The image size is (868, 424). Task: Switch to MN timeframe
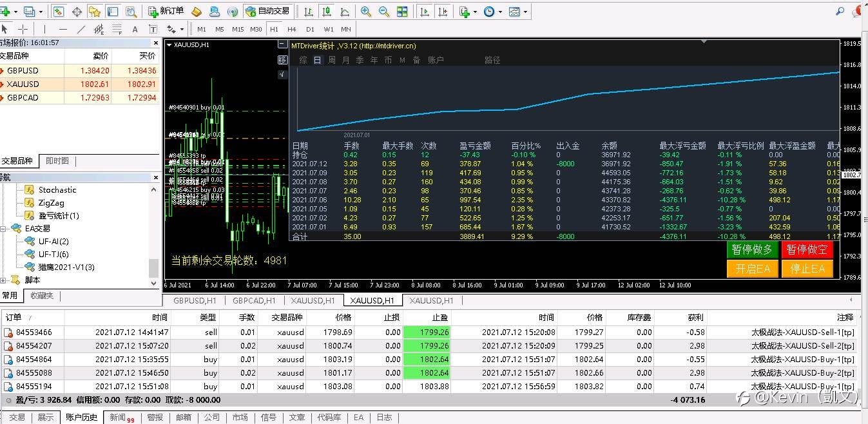point(346,30)
